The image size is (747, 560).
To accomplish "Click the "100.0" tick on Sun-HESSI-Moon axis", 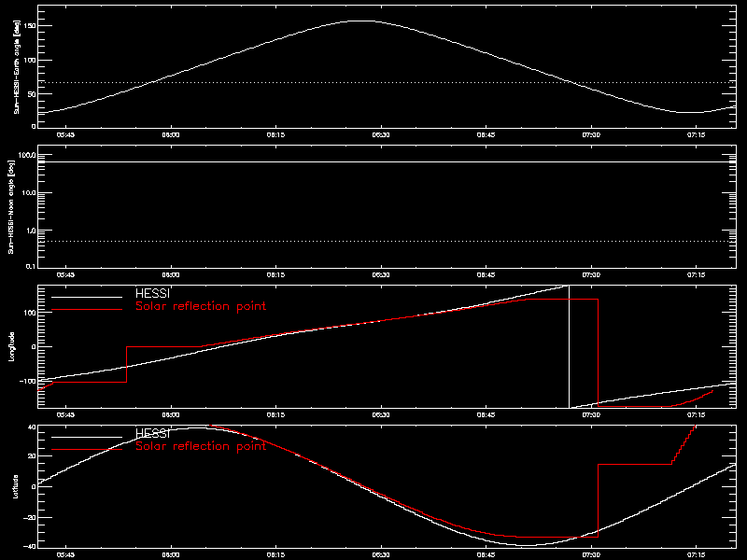I will pyautogui.click(x=26, y=155).
